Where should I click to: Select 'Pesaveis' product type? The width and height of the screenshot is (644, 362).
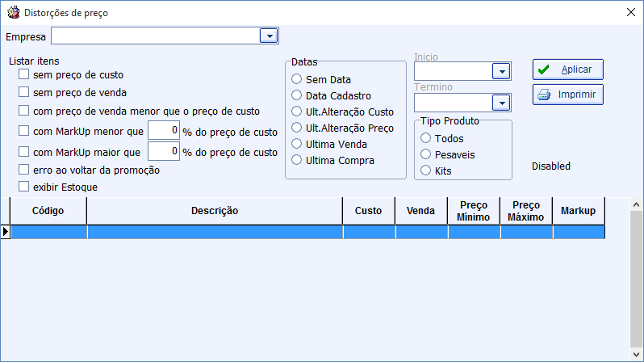tap(425, 154)
